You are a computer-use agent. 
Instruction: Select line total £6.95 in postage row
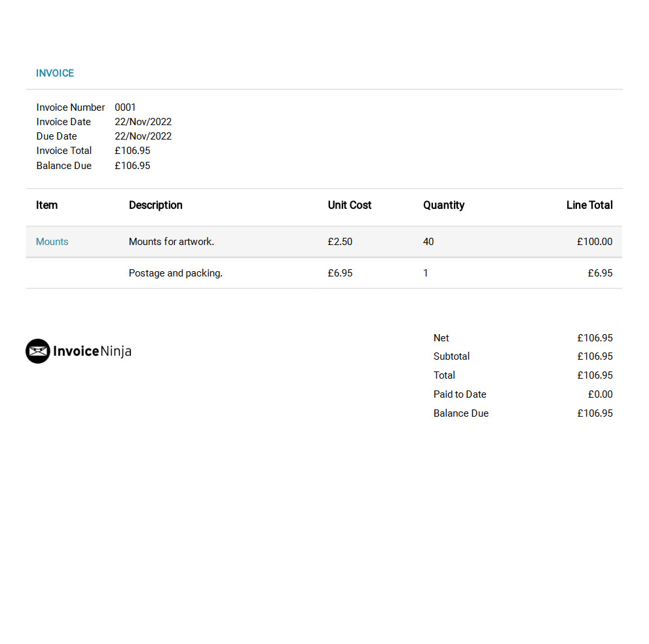tap(600, 273)
